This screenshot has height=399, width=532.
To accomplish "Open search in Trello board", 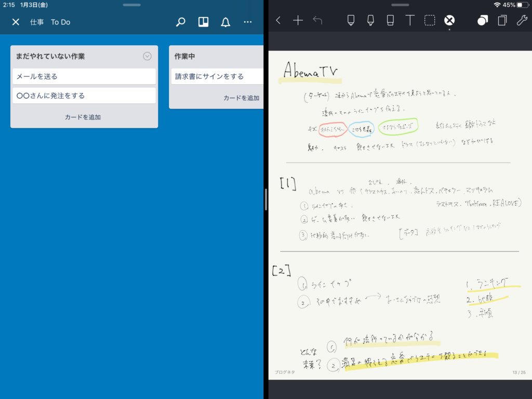I will [180, 22].
